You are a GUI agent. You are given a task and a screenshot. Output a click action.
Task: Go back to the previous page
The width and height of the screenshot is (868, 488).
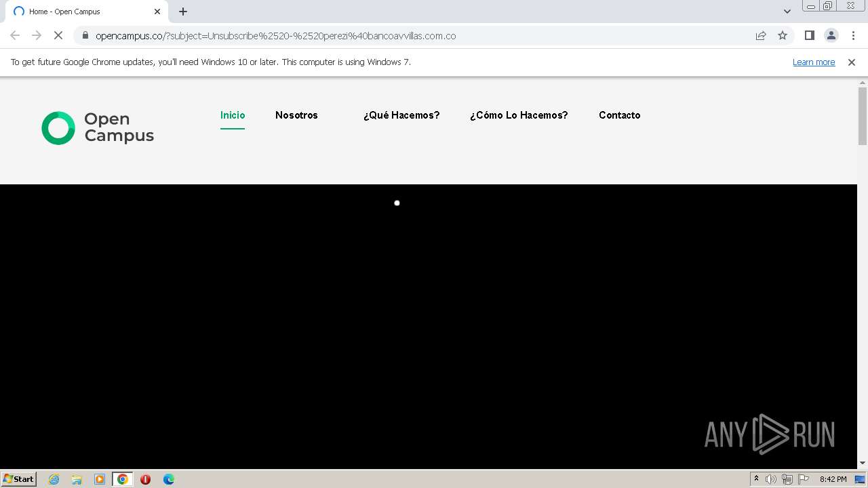click(x=15, y=35)
